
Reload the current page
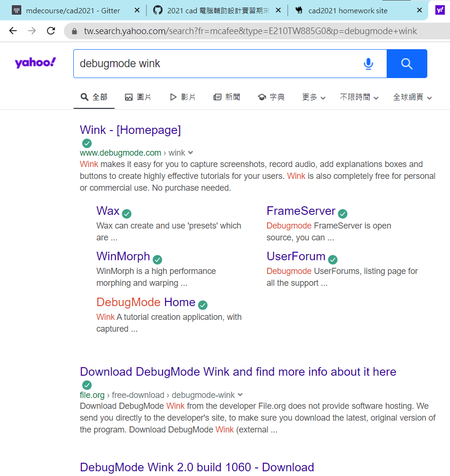pyautogui.click(x=51, y=31)
